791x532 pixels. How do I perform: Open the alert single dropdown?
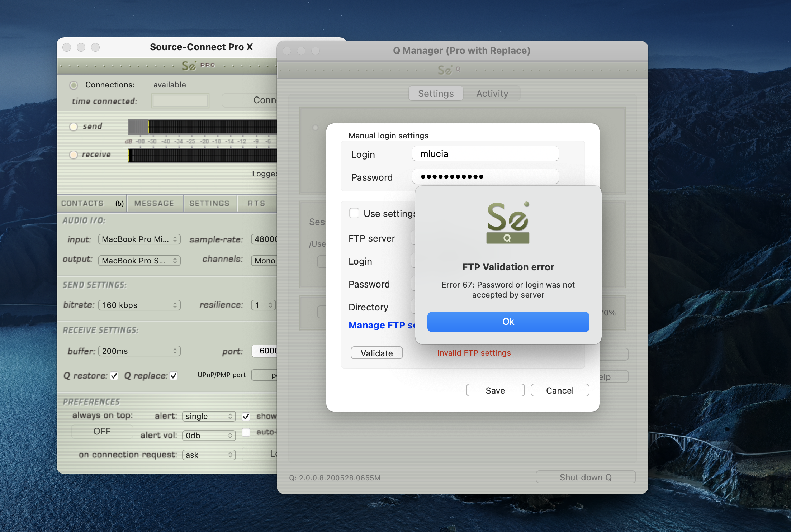click(209, 416)
